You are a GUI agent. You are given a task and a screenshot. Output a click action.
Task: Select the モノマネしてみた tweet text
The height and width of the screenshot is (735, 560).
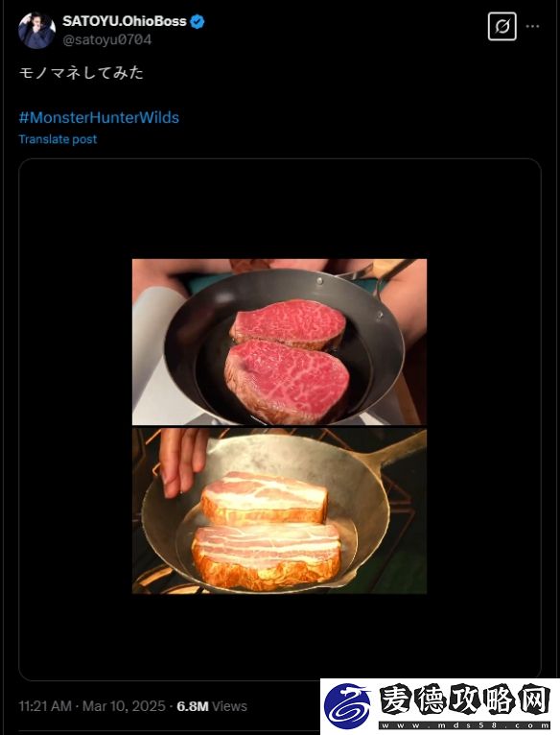tap(82, 73)
